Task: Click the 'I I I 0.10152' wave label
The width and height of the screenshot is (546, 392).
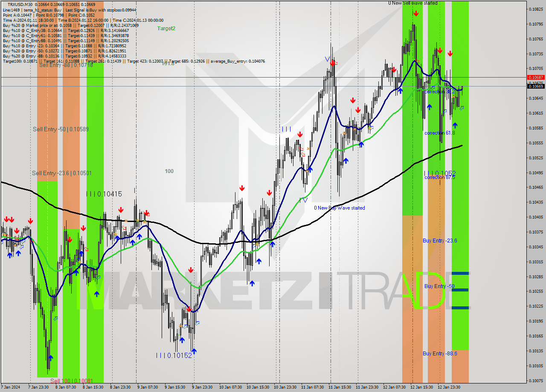Action: 174,355
